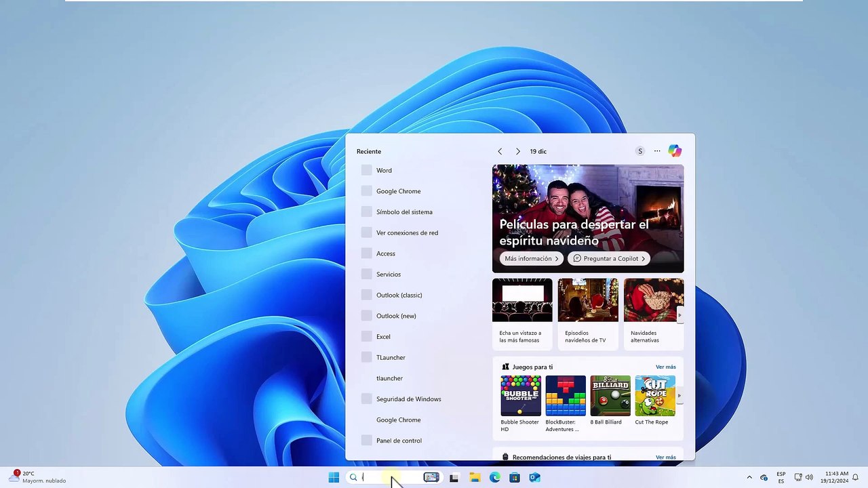Screen dimensions: 868x488
Task: Click the Panel de control icon placeholder
Action: click(366, 441)
